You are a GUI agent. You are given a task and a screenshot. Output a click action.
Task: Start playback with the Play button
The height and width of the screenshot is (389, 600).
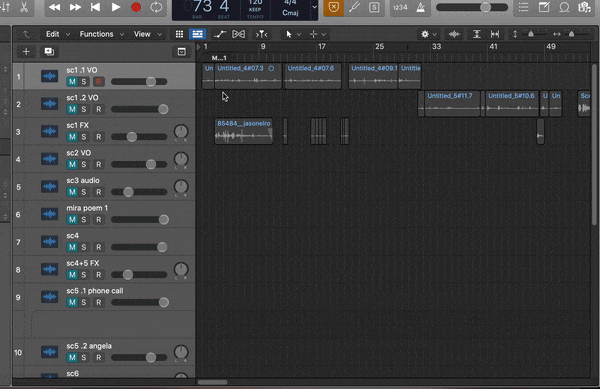point(116,7)
